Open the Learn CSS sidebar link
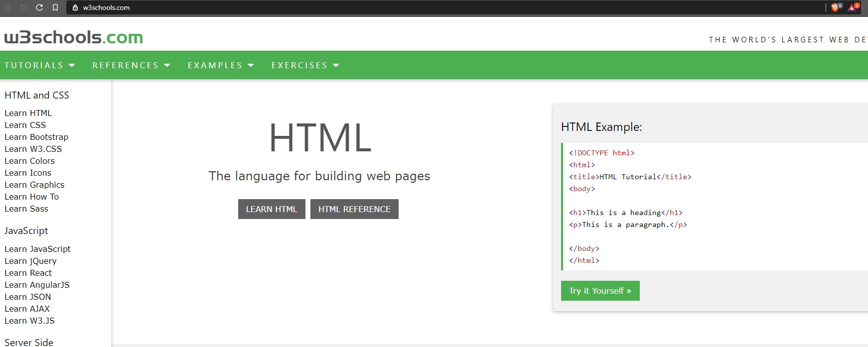This screenshot has width=868, height=347. 25,125
